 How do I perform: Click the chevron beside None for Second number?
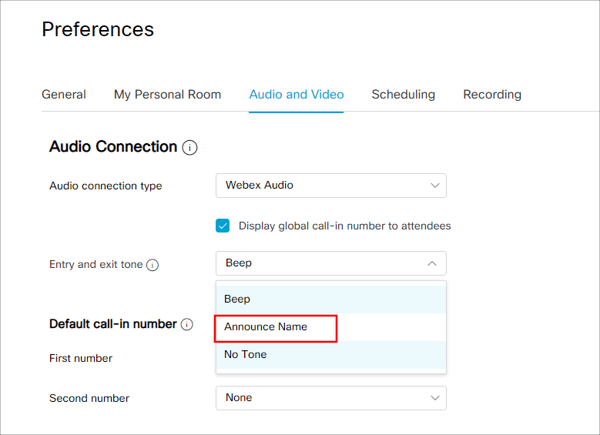[x=435, y=398]
